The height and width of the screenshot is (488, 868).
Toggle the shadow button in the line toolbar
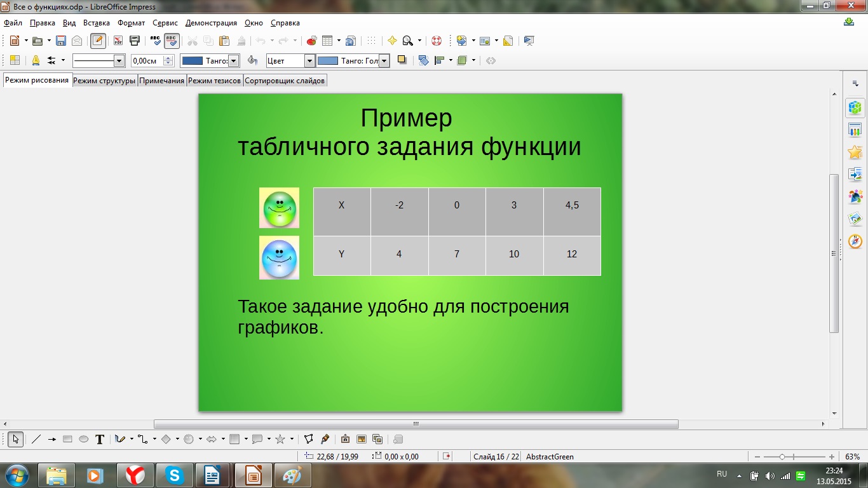pyautogui.click(x=402, y=60)
